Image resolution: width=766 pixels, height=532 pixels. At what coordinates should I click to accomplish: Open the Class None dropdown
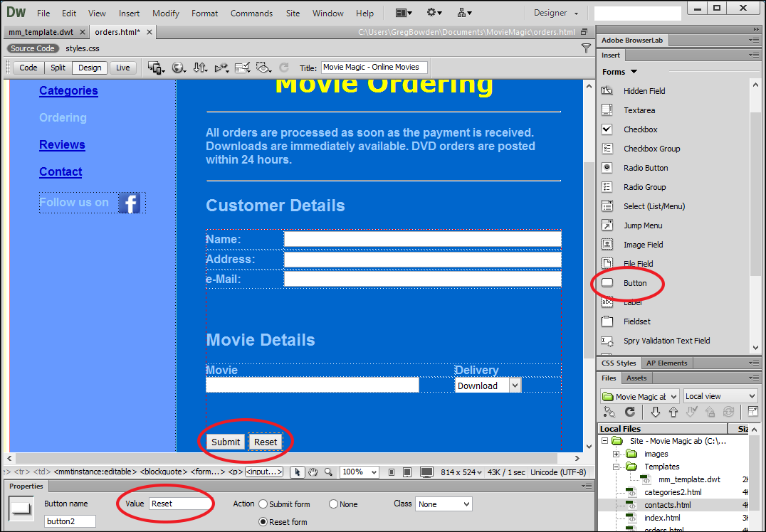443,504
